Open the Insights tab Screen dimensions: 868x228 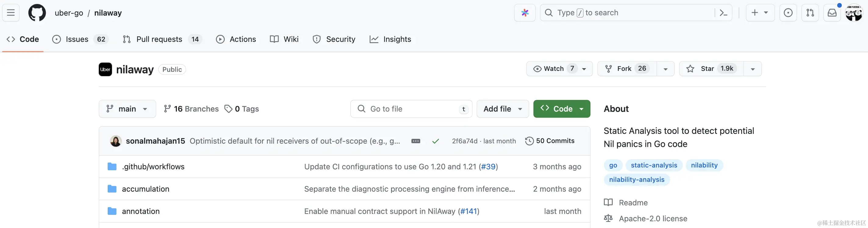(x=390, y=39)
